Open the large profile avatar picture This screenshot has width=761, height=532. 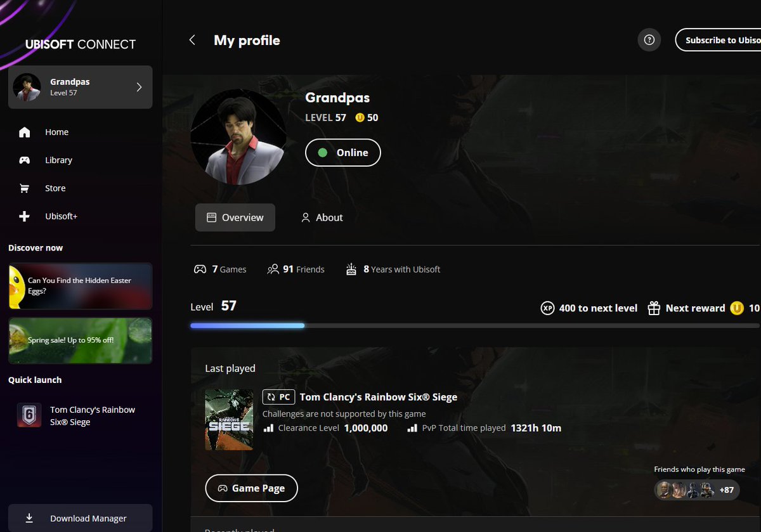coord(238,137)
